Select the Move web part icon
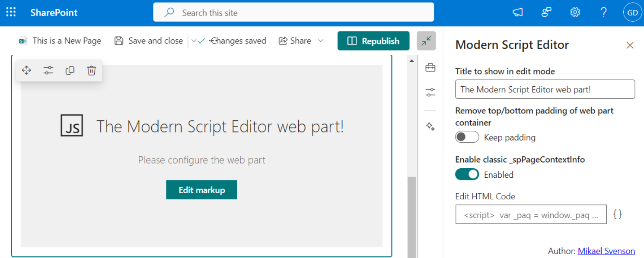The image size is (644, 258). click(26, 70)
